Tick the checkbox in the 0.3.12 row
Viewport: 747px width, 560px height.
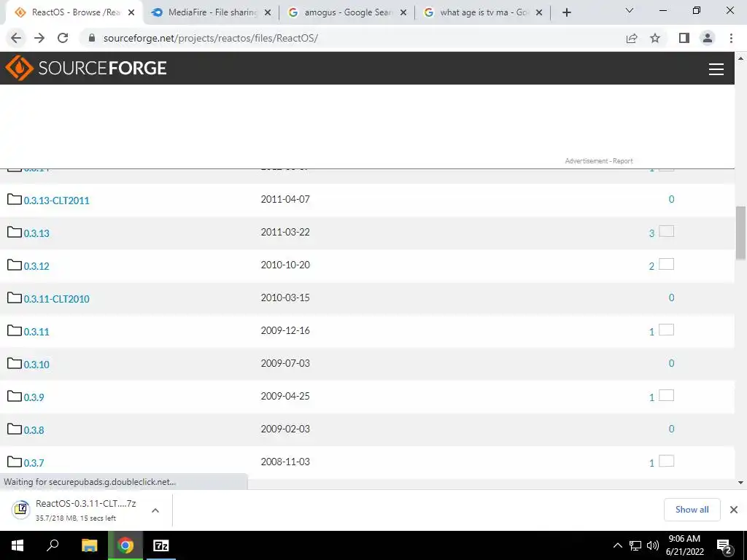(x=667, y=264)
